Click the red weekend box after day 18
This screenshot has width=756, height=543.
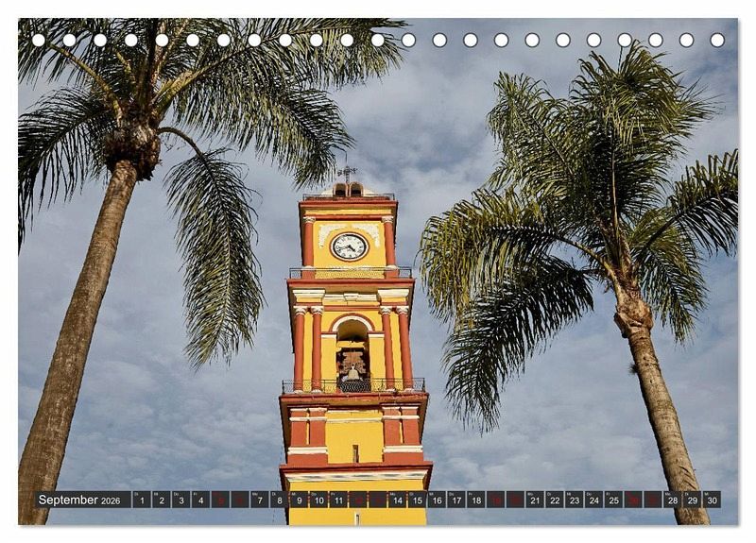495,500
